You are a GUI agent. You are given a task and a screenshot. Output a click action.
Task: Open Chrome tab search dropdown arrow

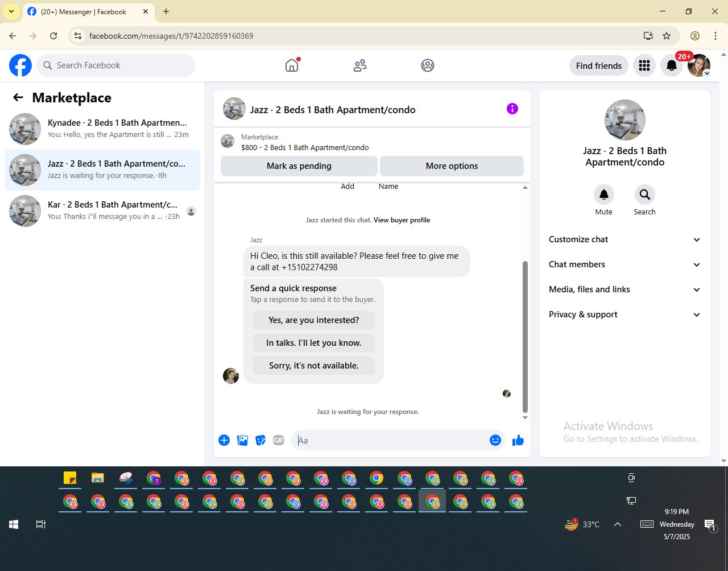click(x=11, y=11)
